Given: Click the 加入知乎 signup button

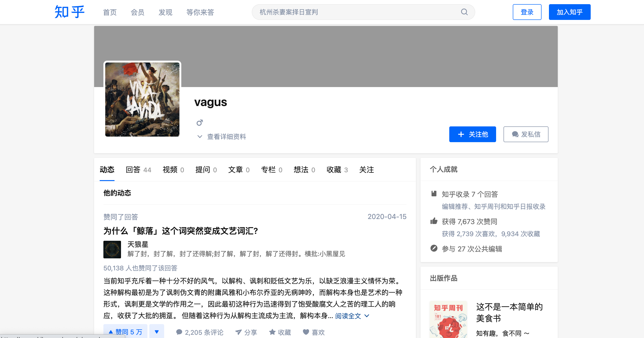Looking at the screenshot, I should (570, 12).
